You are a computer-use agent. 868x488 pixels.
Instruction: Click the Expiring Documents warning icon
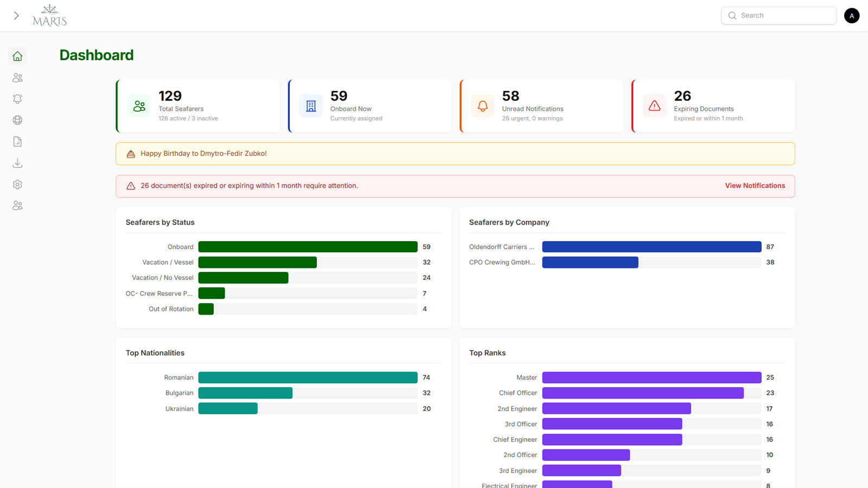tap(654, 106)
